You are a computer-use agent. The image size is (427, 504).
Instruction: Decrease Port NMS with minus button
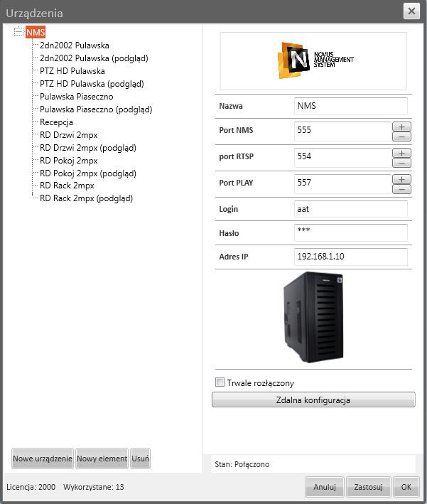pyautogui.click(x=401, y=136)
